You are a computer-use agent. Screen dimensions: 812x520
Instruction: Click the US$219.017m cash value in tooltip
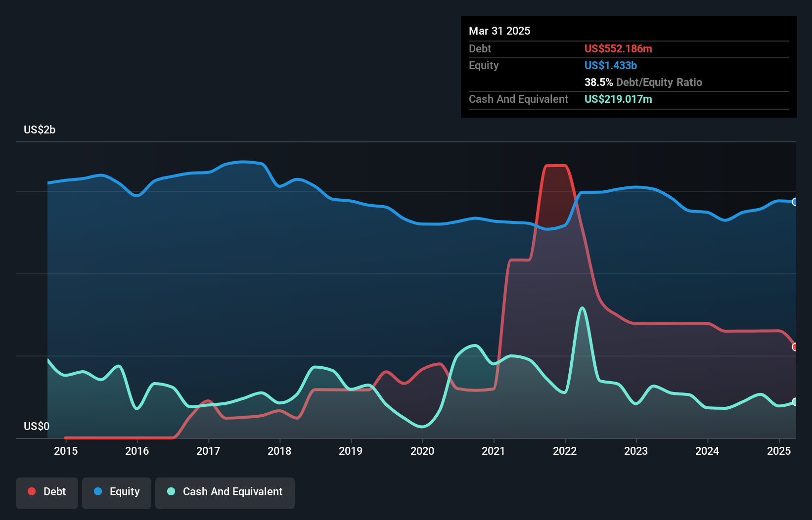[618, 99]
